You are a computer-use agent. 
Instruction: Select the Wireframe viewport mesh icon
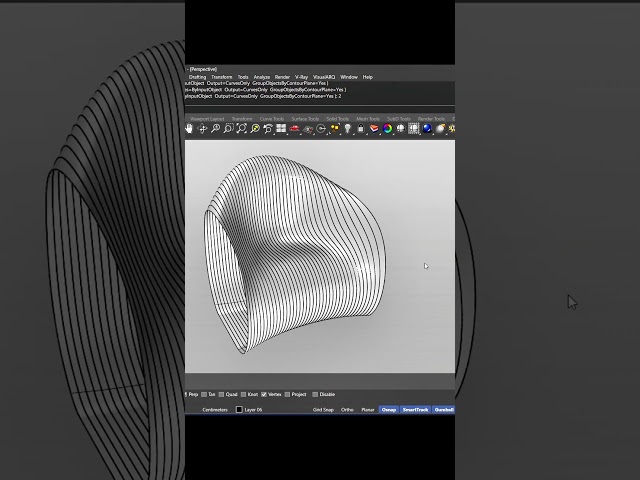(413, 129)
